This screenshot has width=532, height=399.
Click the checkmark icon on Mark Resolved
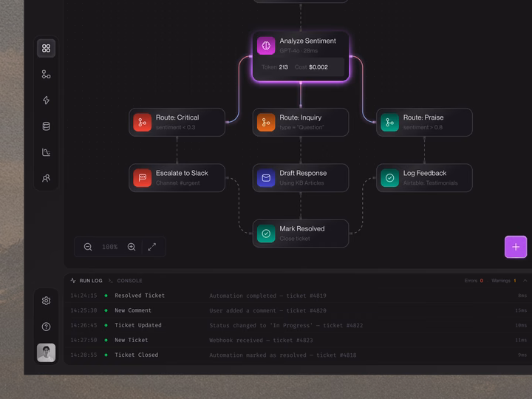click(266, 233)
